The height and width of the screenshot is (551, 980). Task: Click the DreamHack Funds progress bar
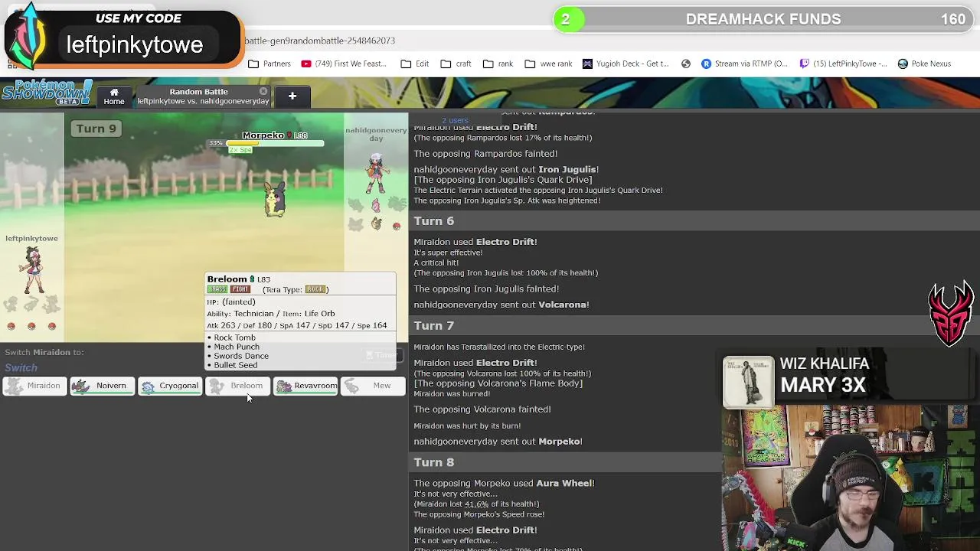tap(763, 19)
